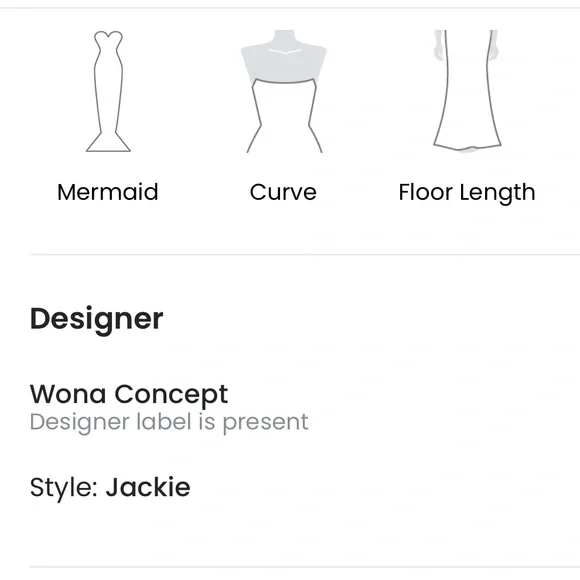
Task: Click 'Designer label is present' note
Action: point(169,422)
